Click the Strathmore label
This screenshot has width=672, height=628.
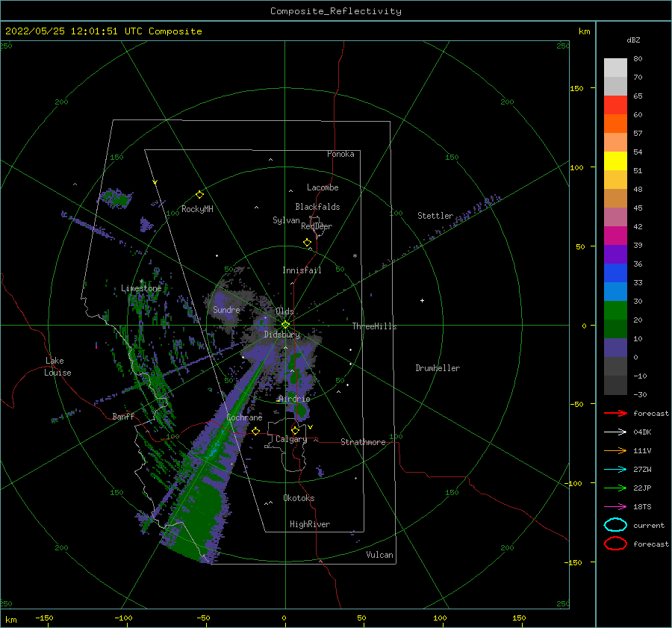(x=363, y=442)
